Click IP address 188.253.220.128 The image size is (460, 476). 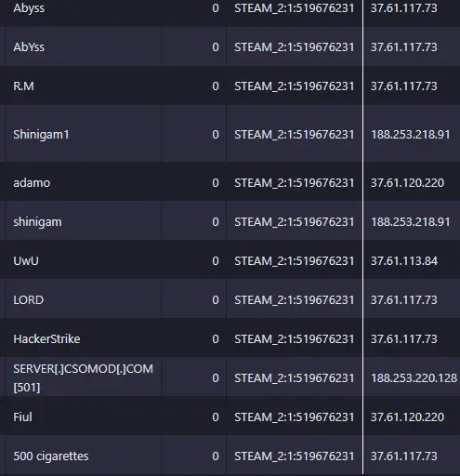[x=414, y=378]
